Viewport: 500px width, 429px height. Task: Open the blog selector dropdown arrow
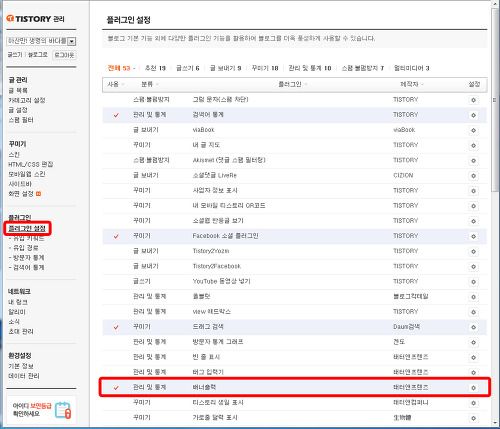click(x=72, y=41)
